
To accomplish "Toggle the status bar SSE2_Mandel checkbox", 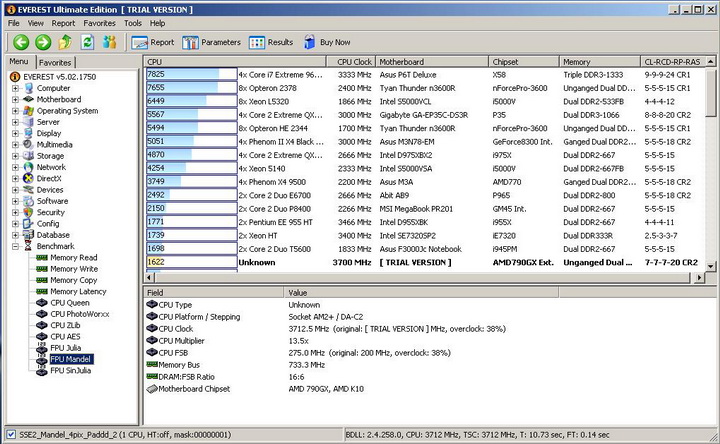I will (x=11, y=434).
